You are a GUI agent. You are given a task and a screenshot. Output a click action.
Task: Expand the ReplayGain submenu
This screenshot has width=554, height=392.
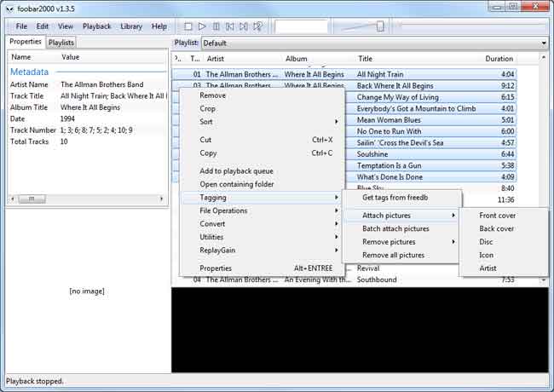[262, 251]
